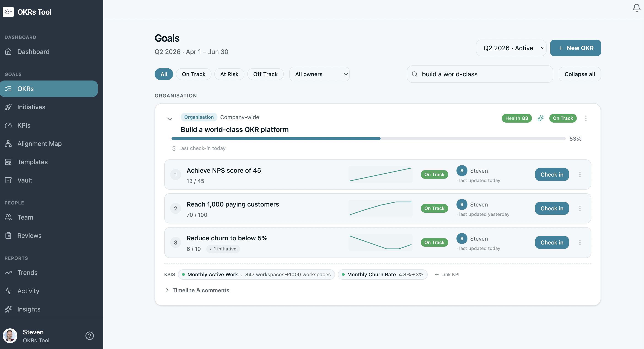Select the Initiatives rocket icon in sidebar

8,107
